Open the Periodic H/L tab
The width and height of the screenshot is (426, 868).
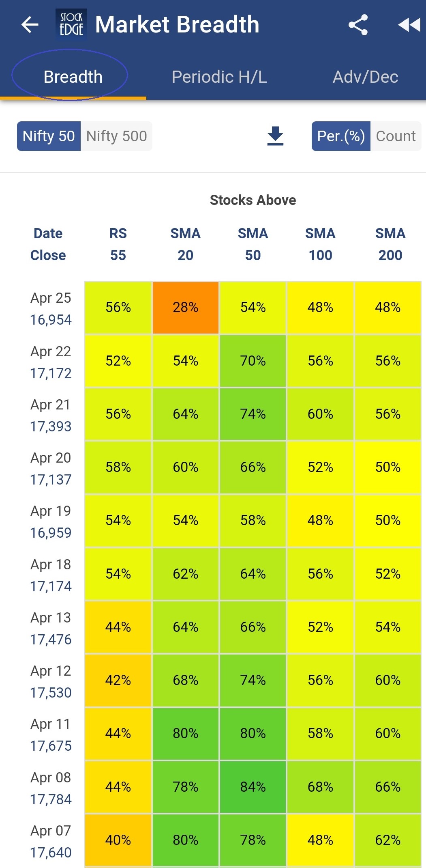click(219, 77)
